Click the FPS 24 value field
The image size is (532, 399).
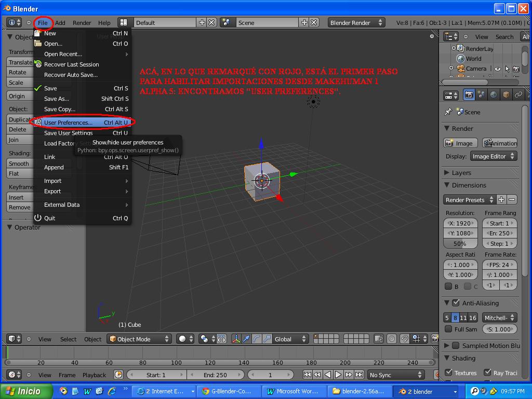pyautogui.click(x=499, y=265)
